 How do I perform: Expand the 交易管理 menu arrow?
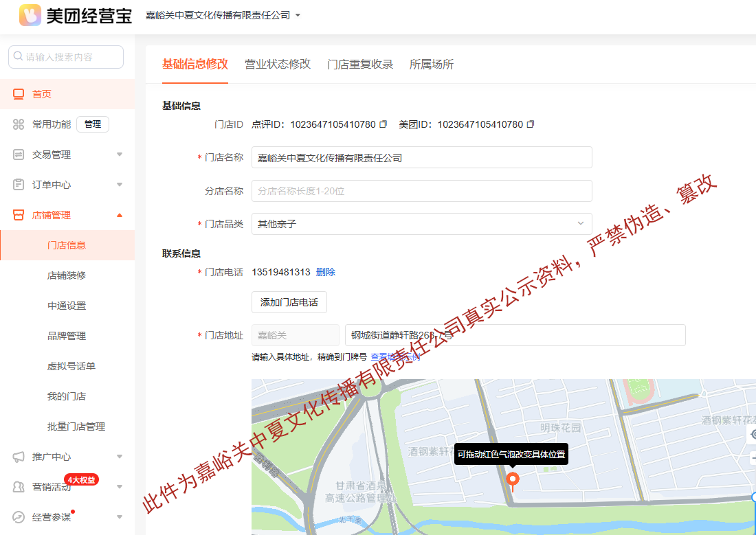coord(120,155)
